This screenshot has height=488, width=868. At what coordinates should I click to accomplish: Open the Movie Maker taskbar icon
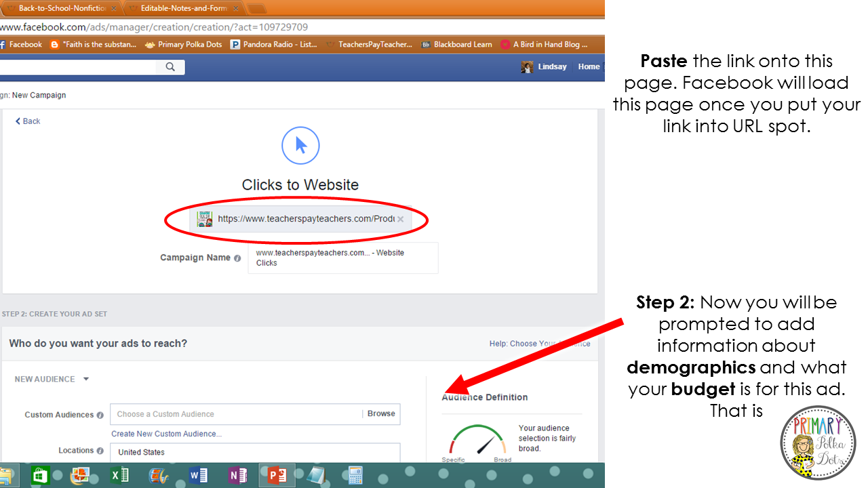pos(159,475)
